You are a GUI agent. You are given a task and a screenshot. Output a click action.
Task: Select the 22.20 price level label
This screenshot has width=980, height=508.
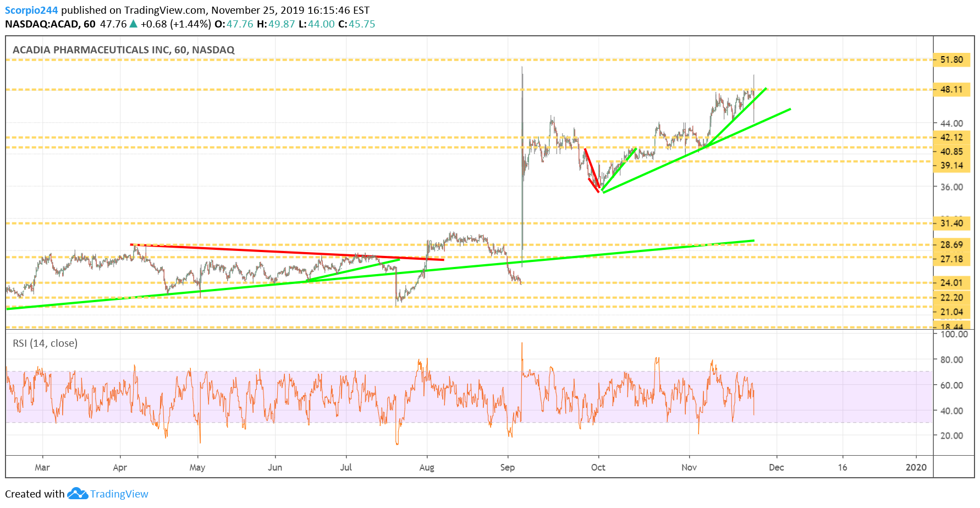(x=951, y=297)
